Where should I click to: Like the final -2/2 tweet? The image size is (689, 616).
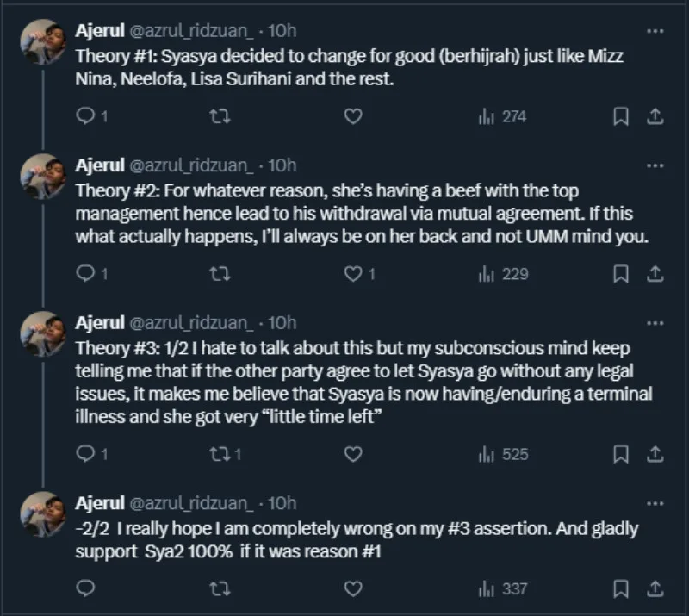coord(352,589)
